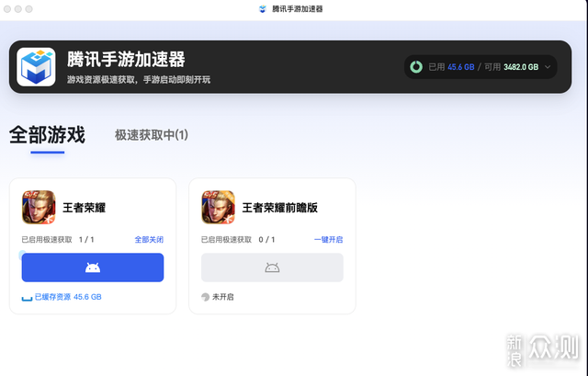Click the 1 / 1 enabled count

[86, 239]
